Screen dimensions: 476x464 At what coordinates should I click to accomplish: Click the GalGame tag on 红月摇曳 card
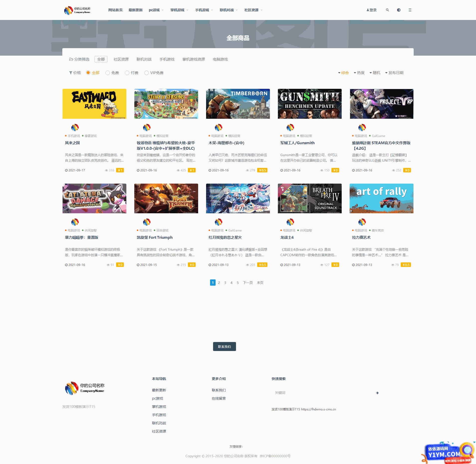pyautogui.click(x=235, y=231)
